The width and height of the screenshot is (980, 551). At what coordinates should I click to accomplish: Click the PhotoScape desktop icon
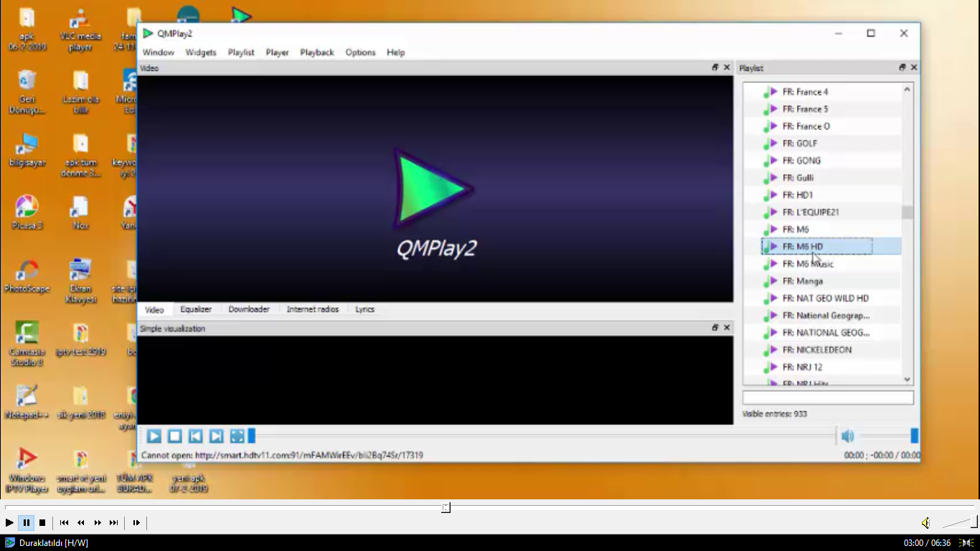click(27, 276)
